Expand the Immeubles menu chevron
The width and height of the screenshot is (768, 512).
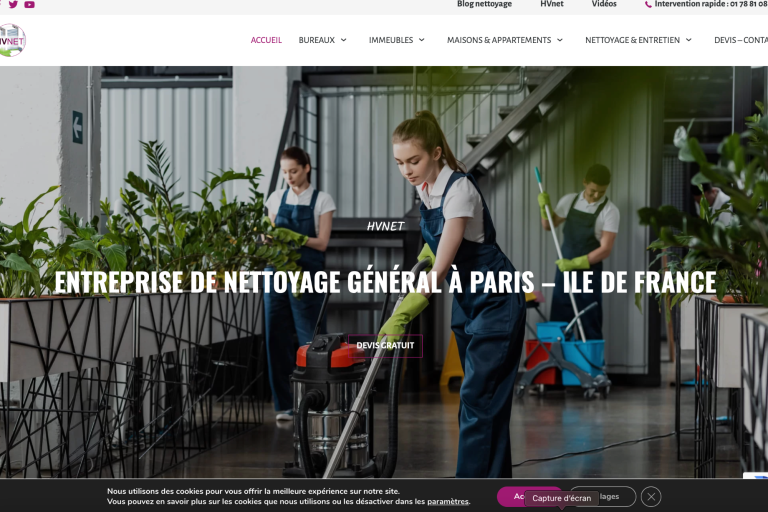coord(421,40)
